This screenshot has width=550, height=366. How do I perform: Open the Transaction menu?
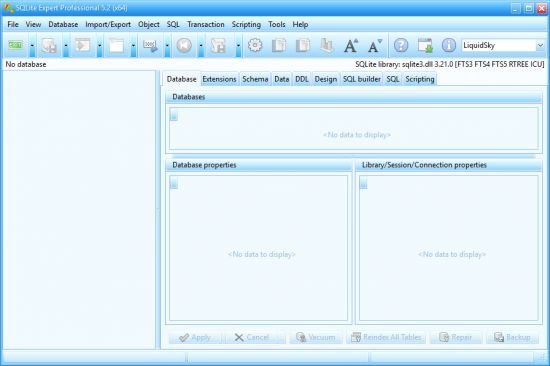(x=206, y=24)
